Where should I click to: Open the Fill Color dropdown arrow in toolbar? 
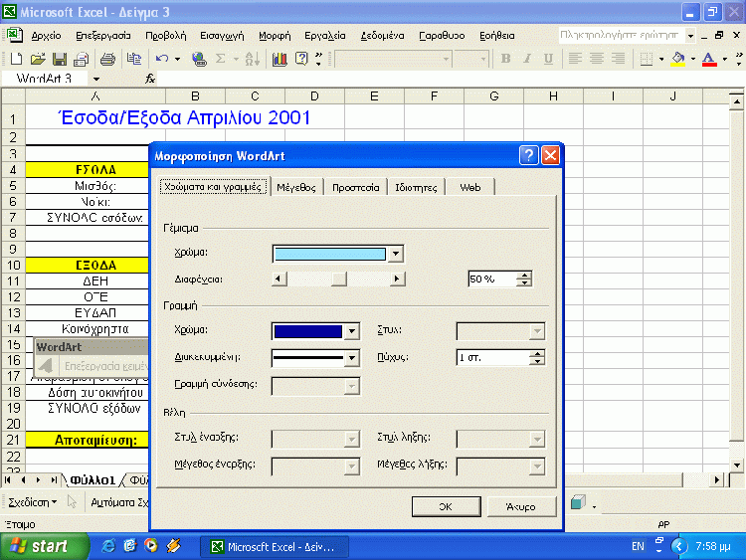692,59
